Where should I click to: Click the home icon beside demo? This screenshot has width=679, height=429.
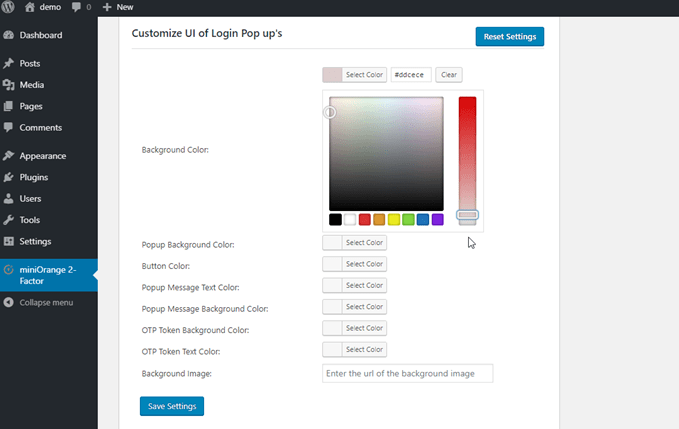[x=28, y=7]
